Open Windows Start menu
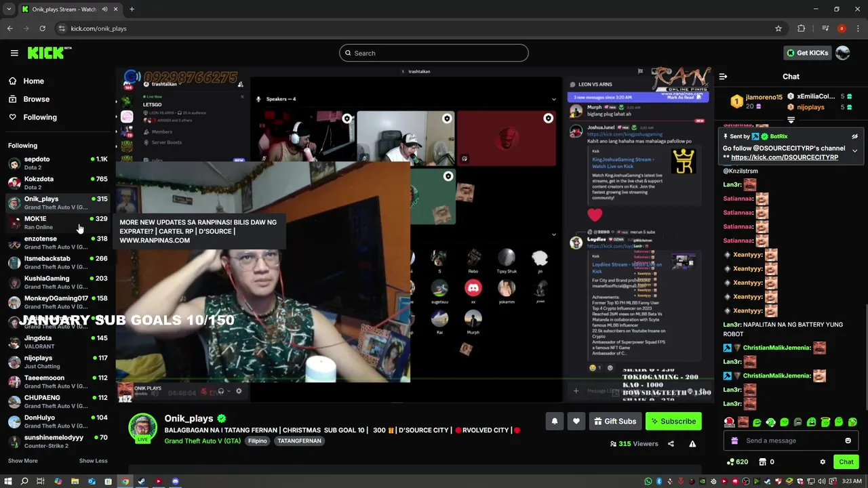The width and height of the screenshot is (868, 488). tap(8, 481)
